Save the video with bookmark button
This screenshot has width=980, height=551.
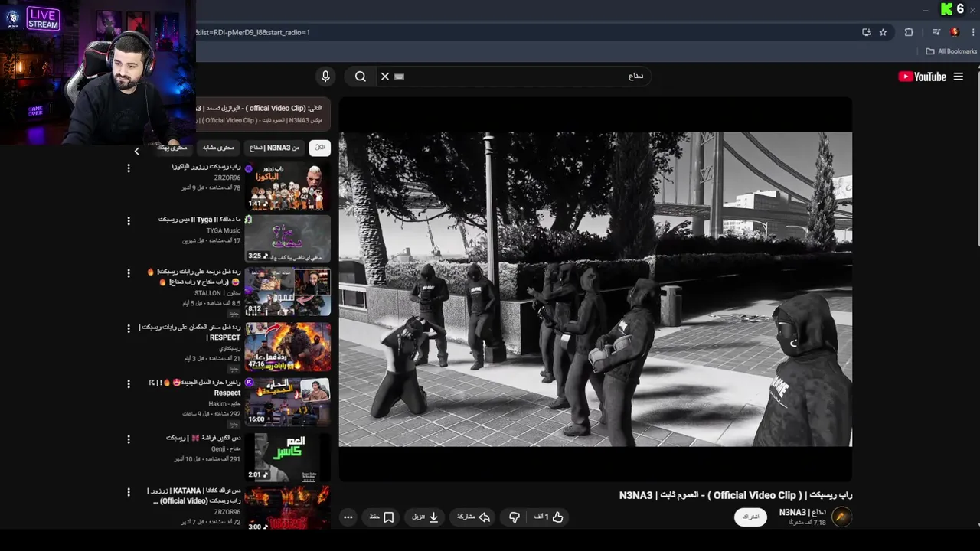pyautogui.click(x=381, y=517)
